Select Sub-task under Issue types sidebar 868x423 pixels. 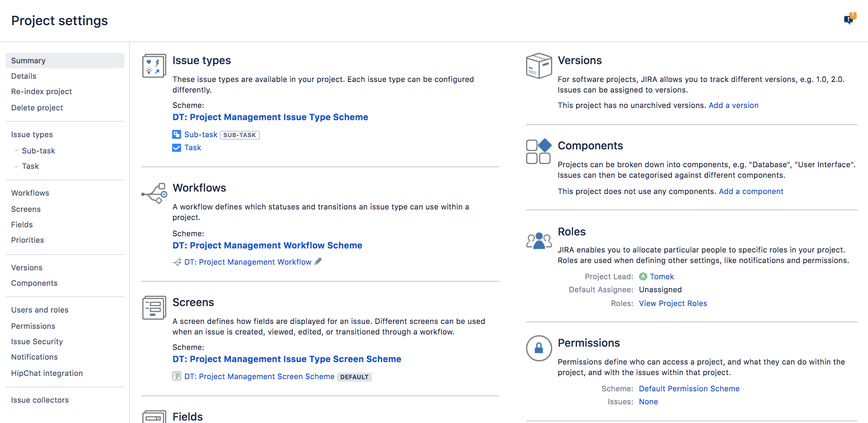tap(38, 151)
